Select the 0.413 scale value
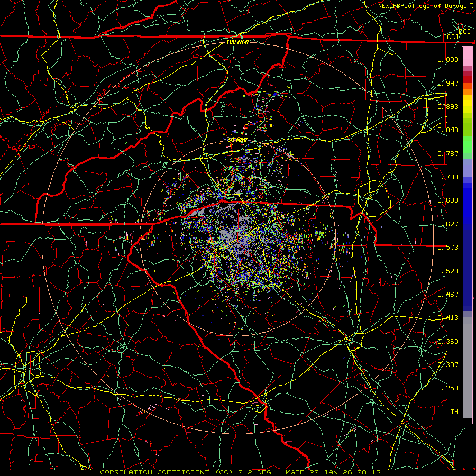This screenshot has width=476, height=476. [x=448, y=318]
